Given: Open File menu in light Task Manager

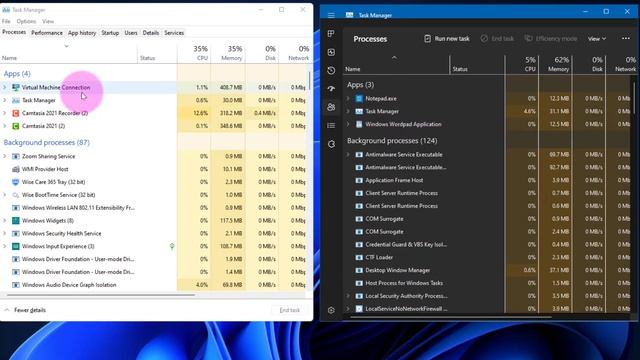Looking at the screenshot, I should (x=6, y=21).
